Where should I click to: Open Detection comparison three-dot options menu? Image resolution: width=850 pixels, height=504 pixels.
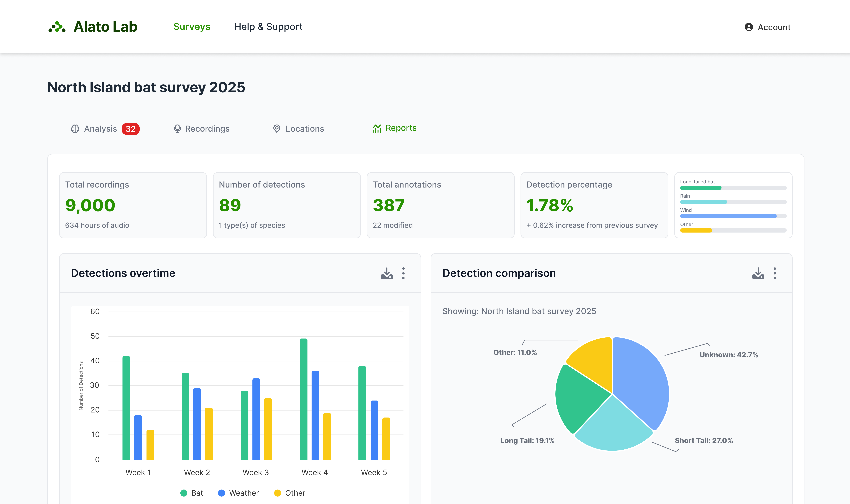775,273
